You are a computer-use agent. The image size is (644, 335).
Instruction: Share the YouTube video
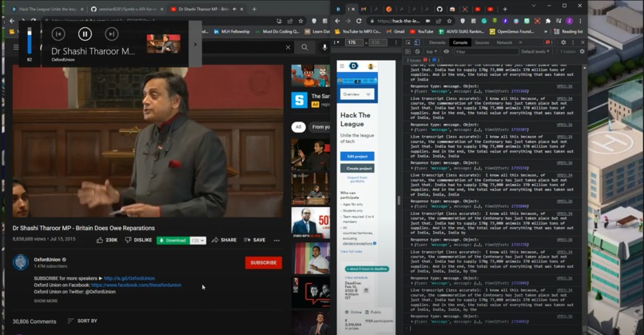pos(224,240)
